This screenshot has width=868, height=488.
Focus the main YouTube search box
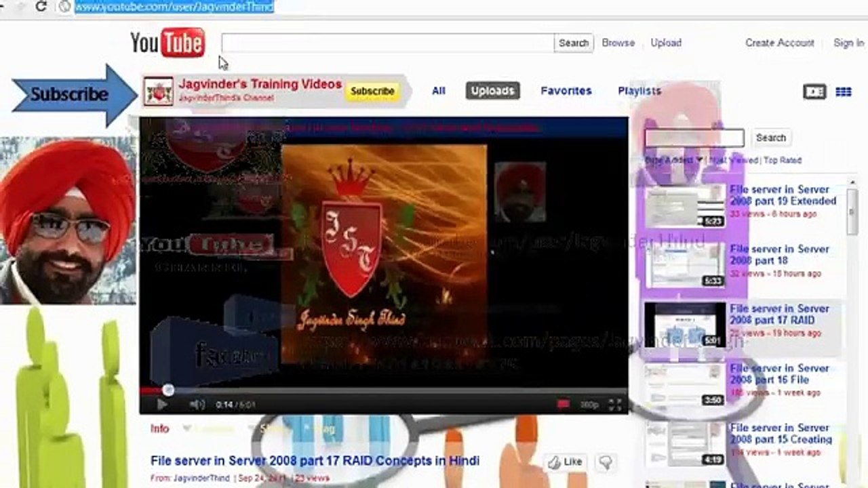pyautogui.click(x=388, y=43)
